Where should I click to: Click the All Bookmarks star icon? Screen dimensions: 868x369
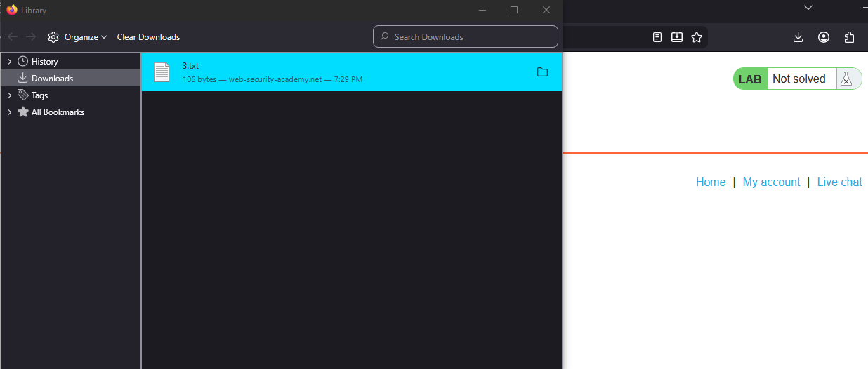coord(23,112)
